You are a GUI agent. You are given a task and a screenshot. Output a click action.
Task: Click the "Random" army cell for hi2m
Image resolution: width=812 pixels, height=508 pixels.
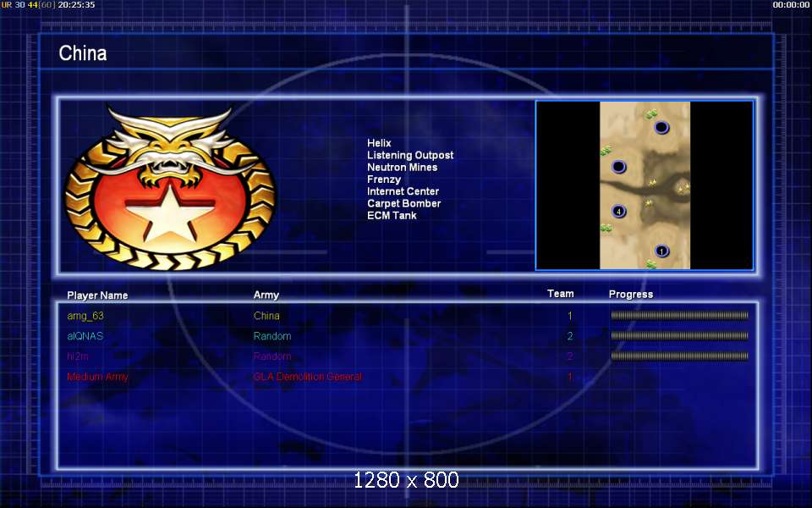tap(272, 356)
